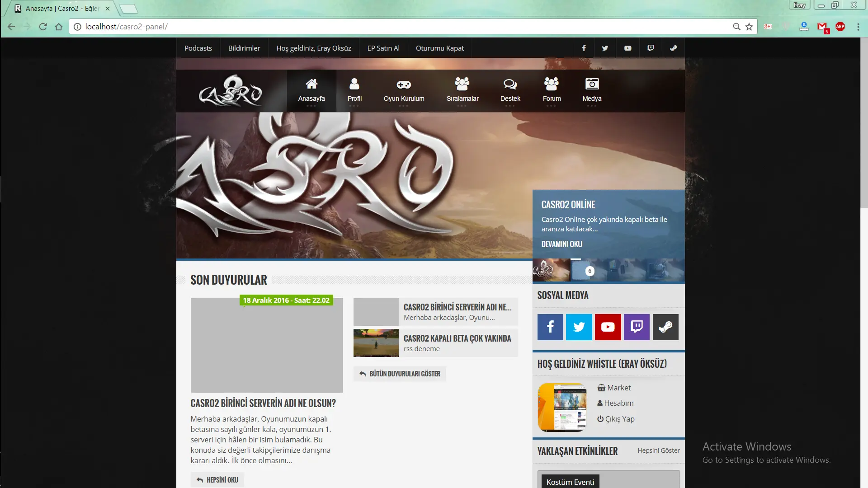Click Çıkış Yap in user panel
Screen dimensions: 868x488
point(616,419)
